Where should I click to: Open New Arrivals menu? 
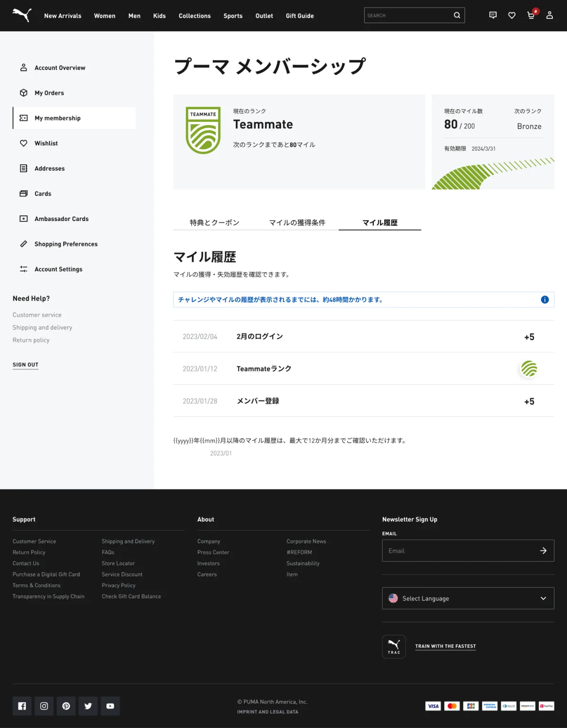click(x=63, y=16)
